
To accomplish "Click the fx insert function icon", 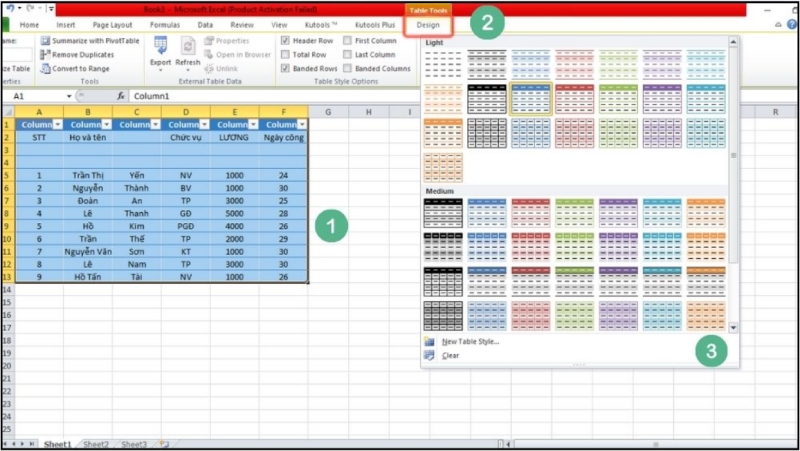I will [x=121, y=96].
